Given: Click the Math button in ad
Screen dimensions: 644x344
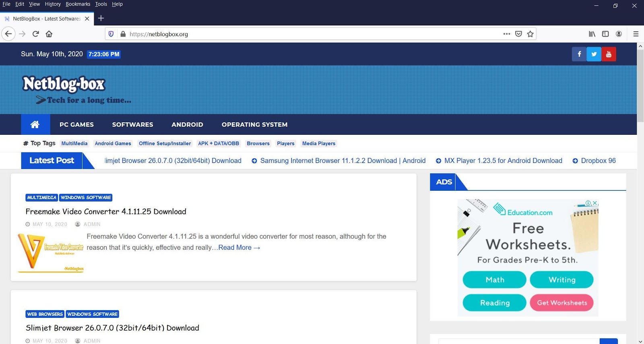Looking at the screenshot, I should (495, 280).
